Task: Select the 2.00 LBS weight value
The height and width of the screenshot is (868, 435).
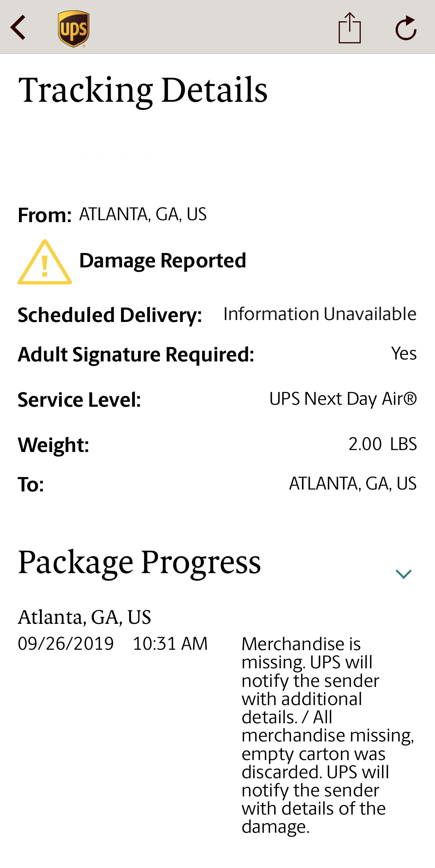Action: [382, 444]
